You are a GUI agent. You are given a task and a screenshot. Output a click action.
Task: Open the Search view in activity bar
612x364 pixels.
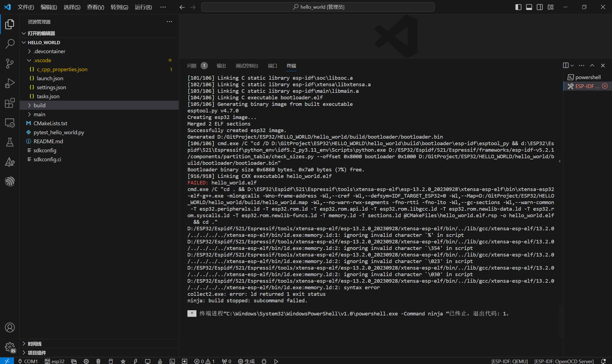(10, 44)
